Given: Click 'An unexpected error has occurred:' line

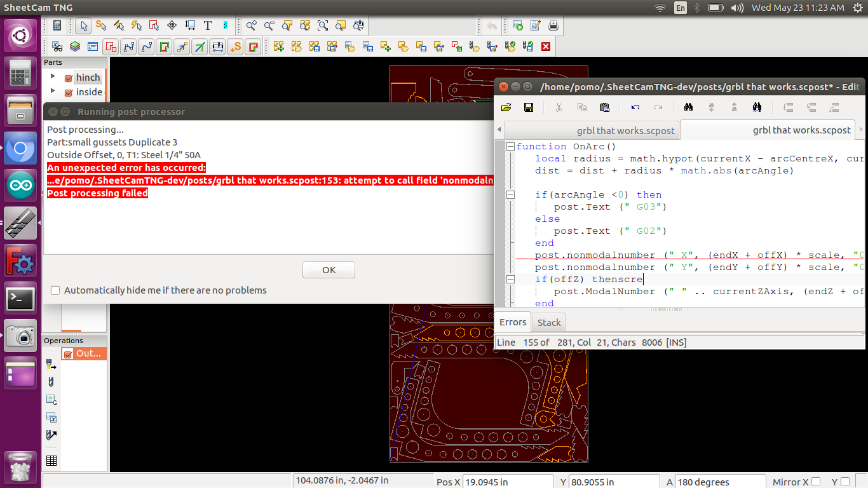Looking at the screenshot, I should (126, 168).
